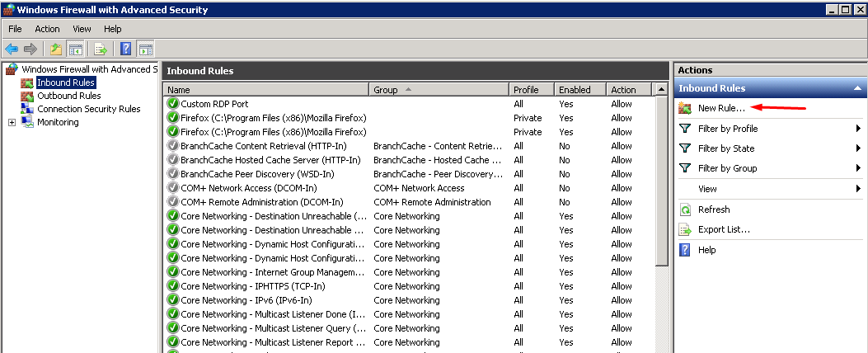Click the Export List toolbar icon
Viewport: 868px width, 353px height.
coord(101,49)
